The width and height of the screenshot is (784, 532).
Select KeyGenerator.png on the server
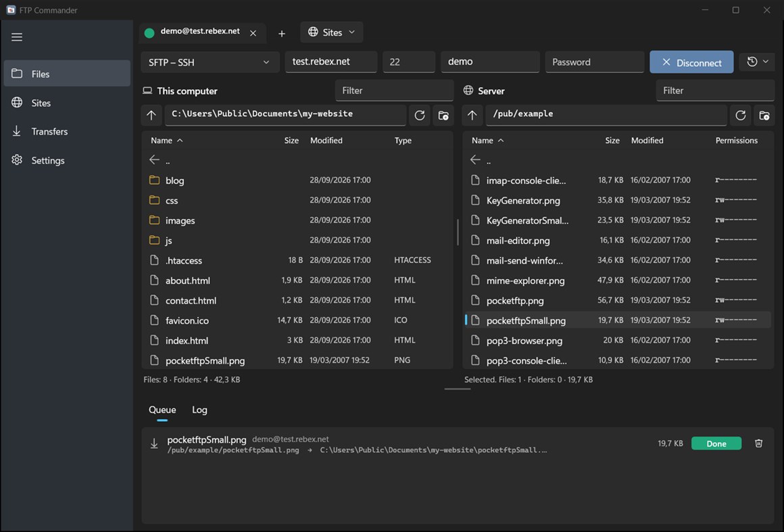[618, 200]
